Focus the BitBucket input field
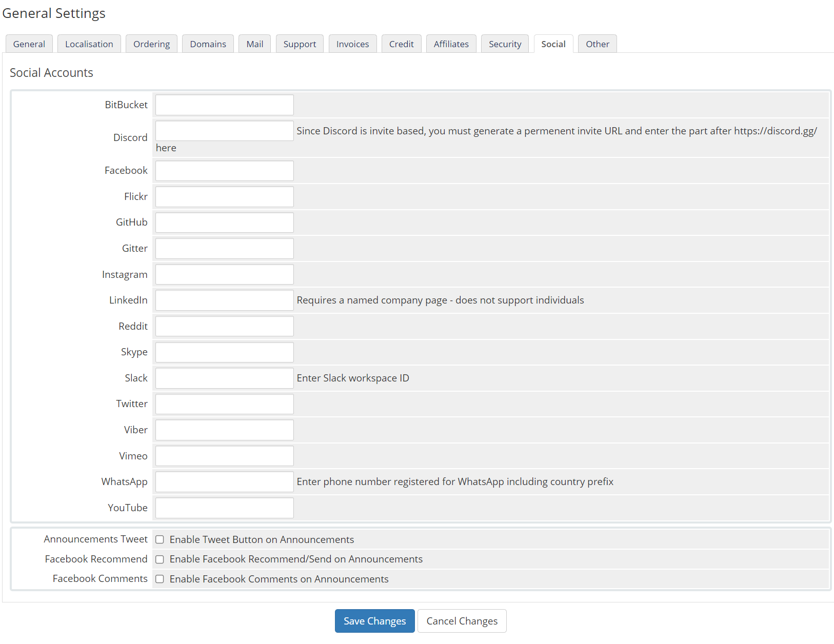Screen dimensions: 834x644 (x=225, y=105)
